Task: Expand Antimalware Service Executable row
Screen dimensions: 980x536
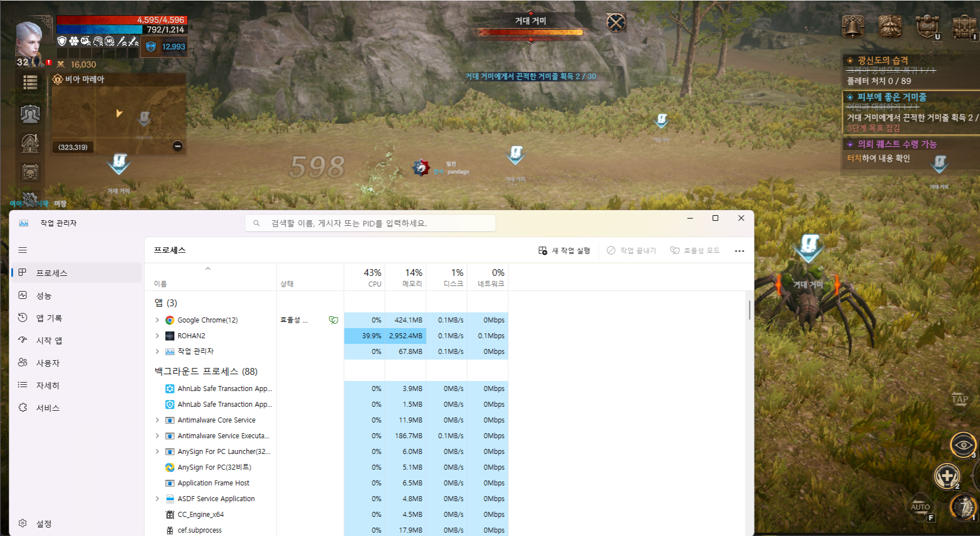Action: tap(157, 436)
